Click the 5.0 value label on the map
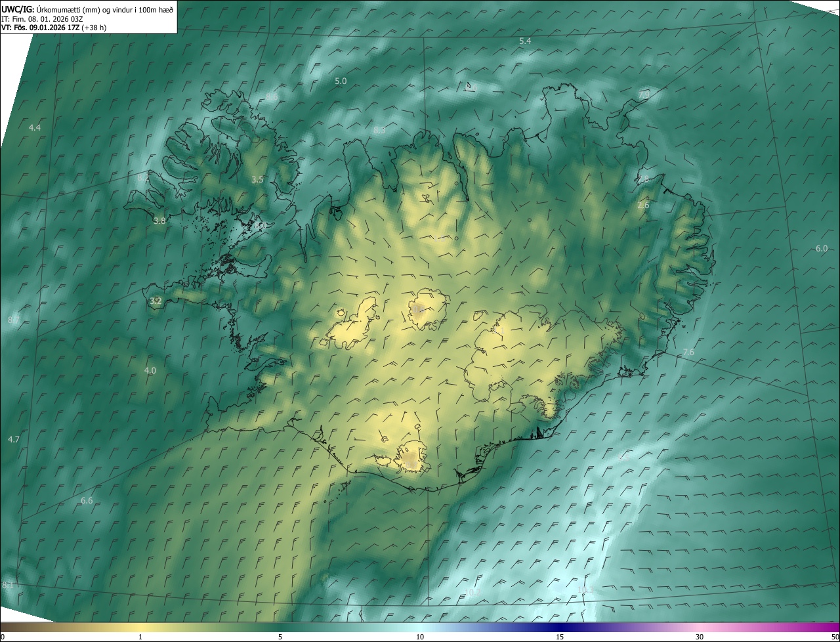Screen dimensions: 840x642 [x=341, y=81]
